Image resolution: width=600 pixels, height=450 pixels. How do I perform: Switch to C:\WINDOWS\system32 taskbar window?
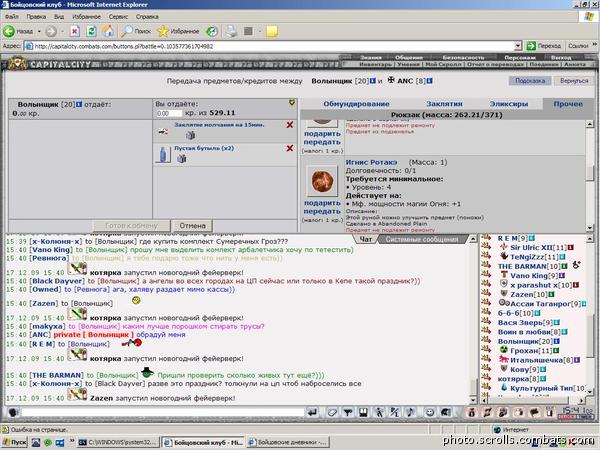[118, 442]
